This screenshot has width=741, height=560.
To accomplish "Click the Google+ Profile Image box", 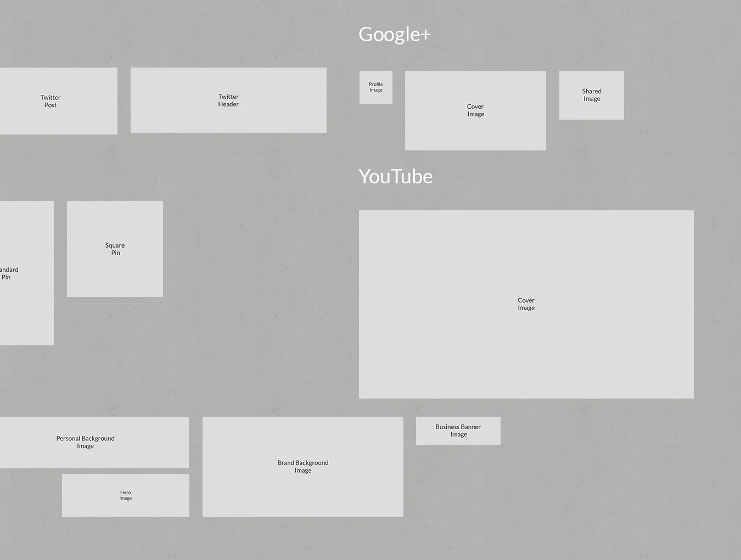I will [x=376, y=87].
